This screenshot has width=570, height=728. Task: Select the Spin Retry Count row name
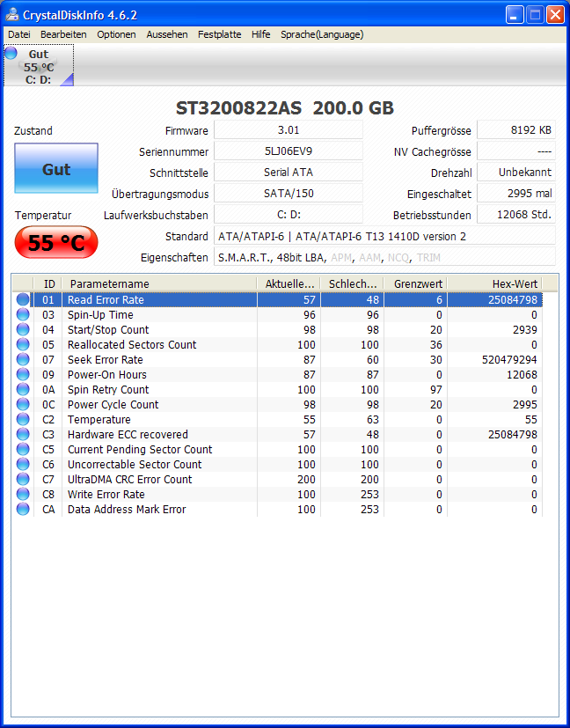coord(108,390)
